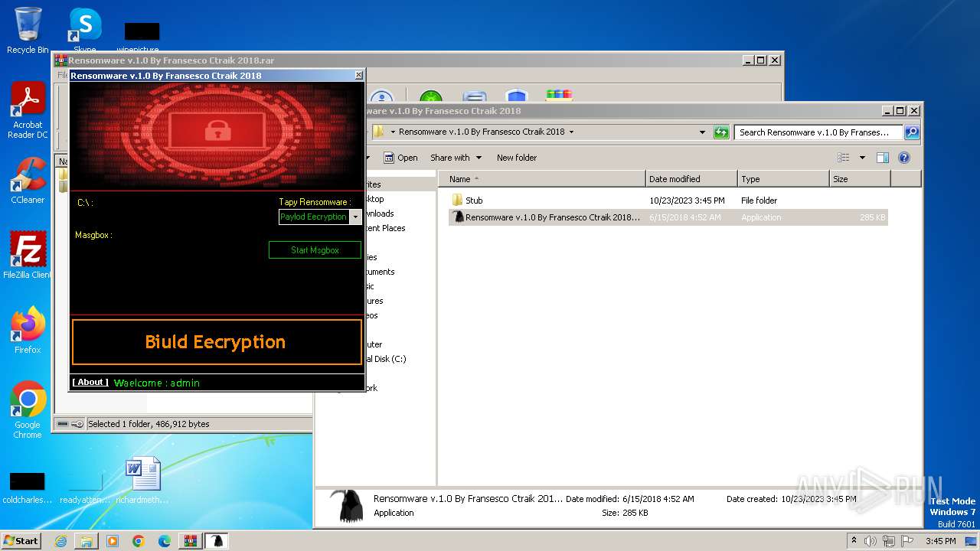Click Explorer help question-mark icon
The height and width of the screenshot is (551, 980).
click(x=904, y=158)
